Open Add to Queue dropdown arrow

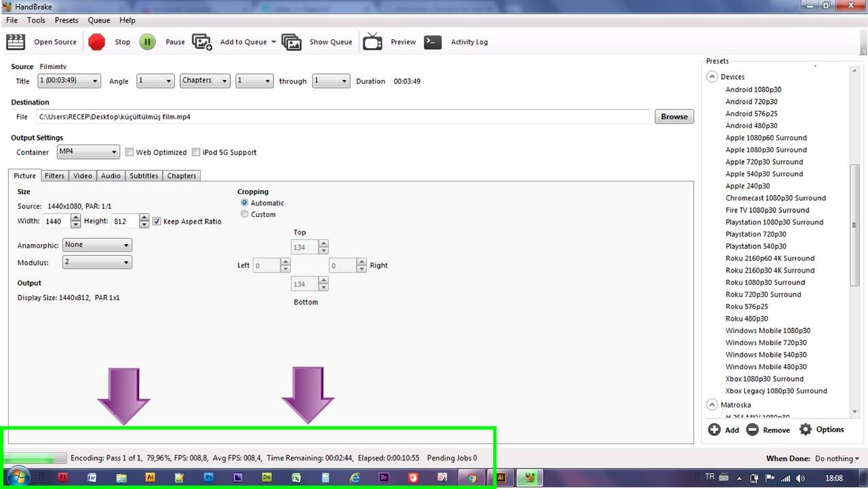click(273, 42)
